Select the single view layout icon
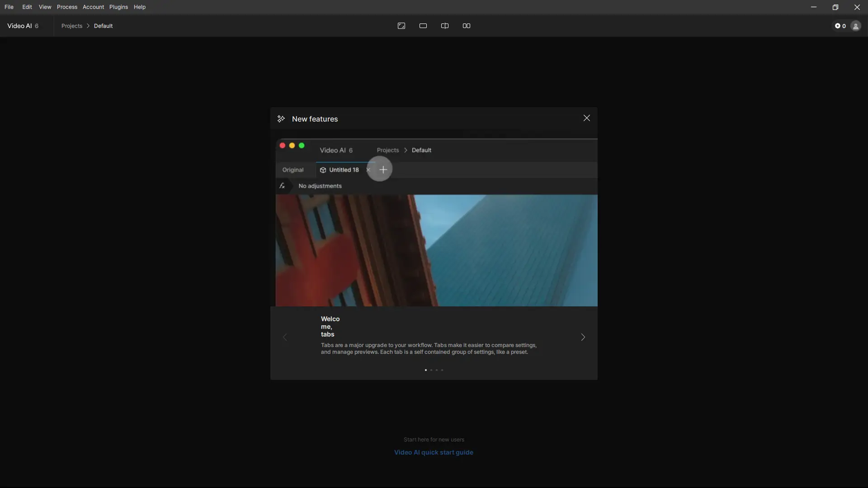The width and height of the screenshot is (868, 488). [423, 26]
